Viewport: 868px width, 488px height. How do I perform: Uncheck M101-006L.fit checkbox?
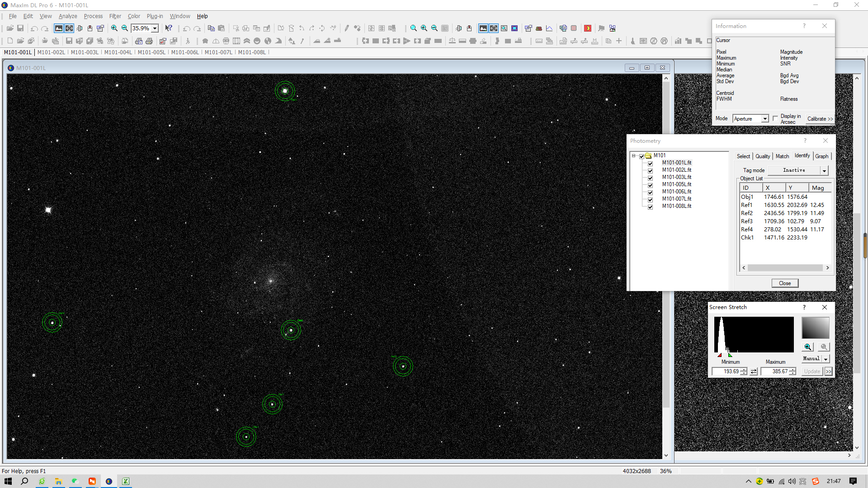[x=650, y=192]
